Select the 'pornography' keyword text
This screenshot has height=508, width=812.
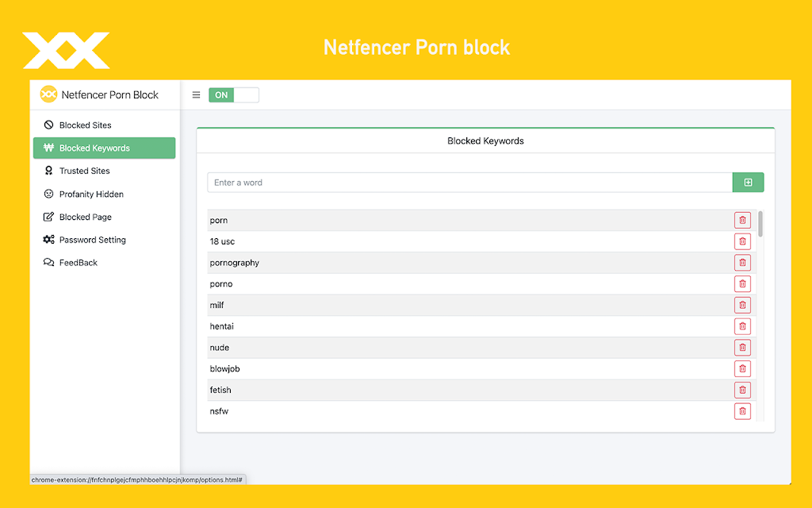235,263
